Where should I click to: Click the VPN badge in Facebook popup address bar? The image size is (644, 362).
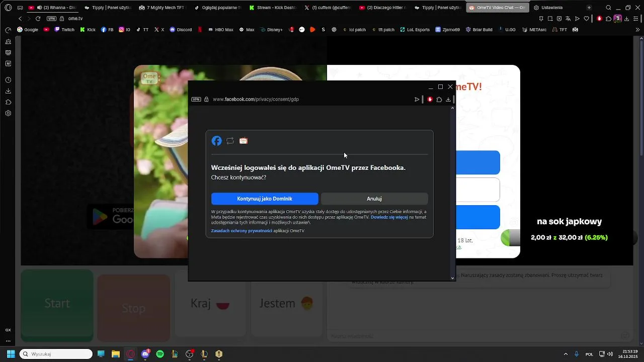tap(196, 100)
